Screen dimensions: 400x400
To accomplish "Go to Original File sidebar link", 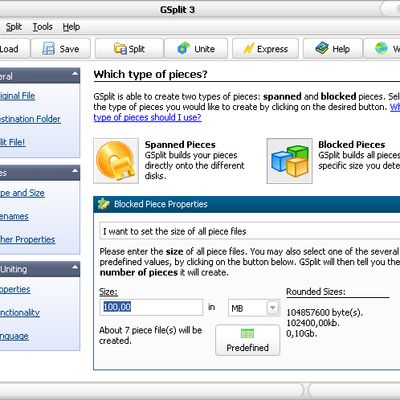I will click(x=17, y=96).
